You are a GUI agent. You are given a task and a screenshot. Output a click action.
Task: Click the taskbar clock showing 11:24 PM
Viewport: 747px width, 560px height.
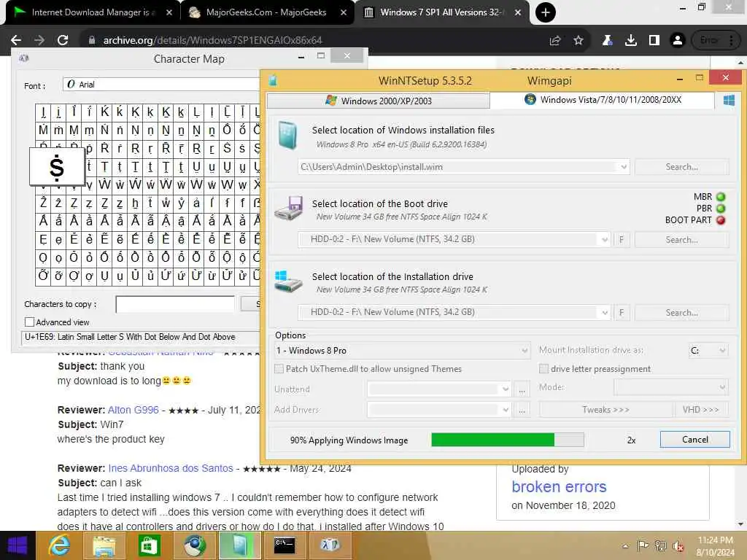click(x=715, y=546)
